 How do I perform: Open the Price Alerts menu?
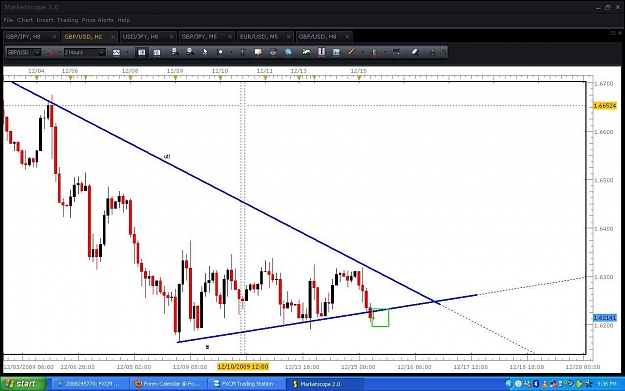[98, 20]
